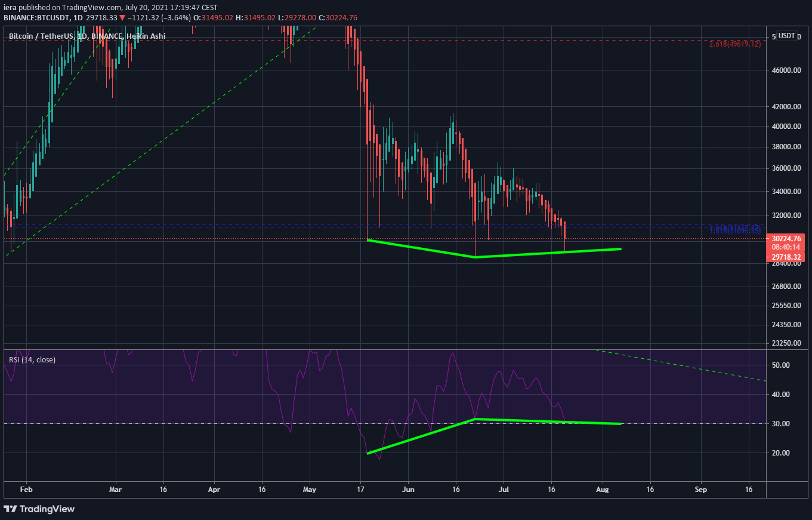Click the 08:40:14 countdown timer label
The image size is (812, 520).
(x=785, y=246)
